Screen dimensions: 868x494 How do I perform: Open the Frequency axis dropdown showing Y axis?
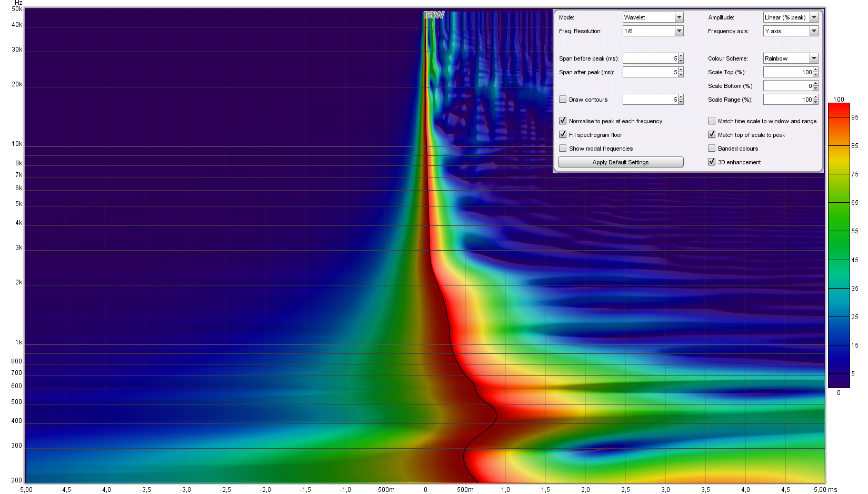(791, 31)
